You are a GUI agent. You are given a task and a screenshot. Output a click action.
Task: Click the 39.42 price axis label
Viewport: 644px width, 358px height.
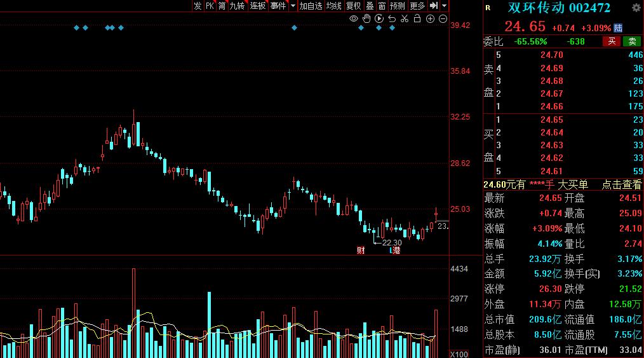click(x=460, y=25)
